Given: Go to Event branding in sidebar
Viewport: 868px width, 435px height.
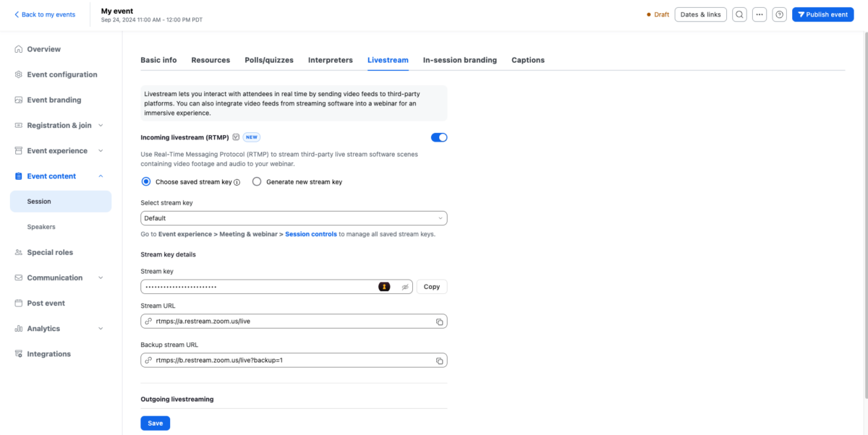Looking at the screenshot, I should [x=54, y=100].
